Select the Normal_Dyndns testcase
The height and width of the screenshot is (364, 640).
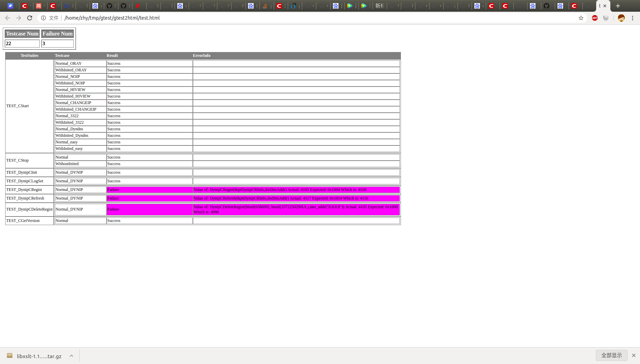click(x=80, y=129)
